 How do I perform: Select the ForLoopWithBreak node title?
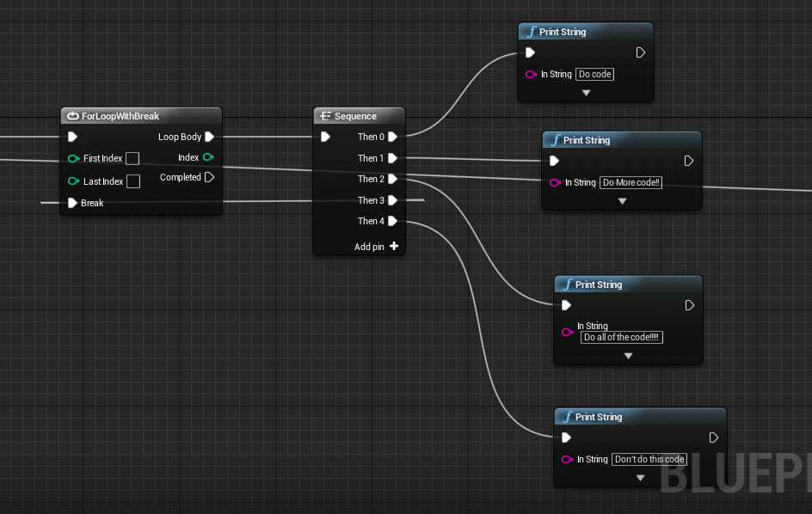coord(120,116)
